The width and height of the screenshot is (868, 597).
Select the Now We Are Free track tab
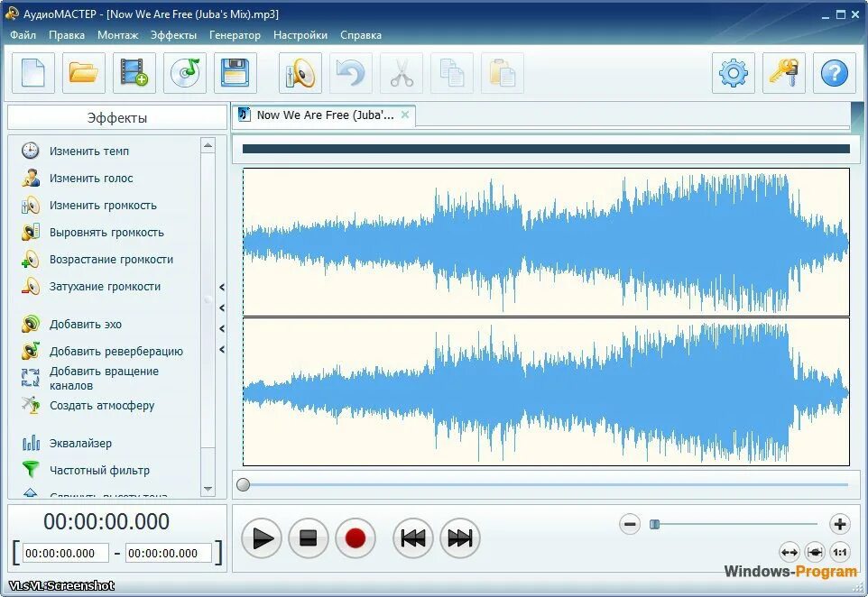[323, 115]
